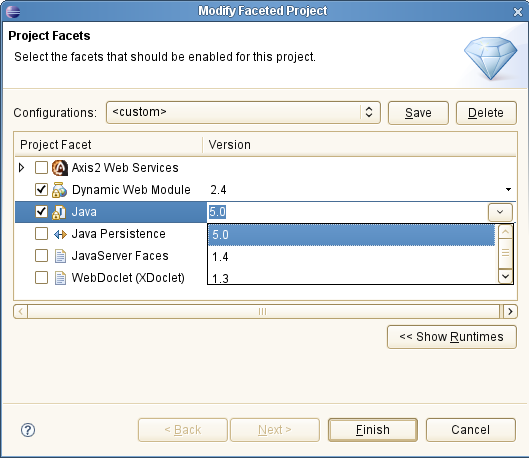The image size is (529, 458).
Task: Click the Java facet icon
Action: pos(59,212)
